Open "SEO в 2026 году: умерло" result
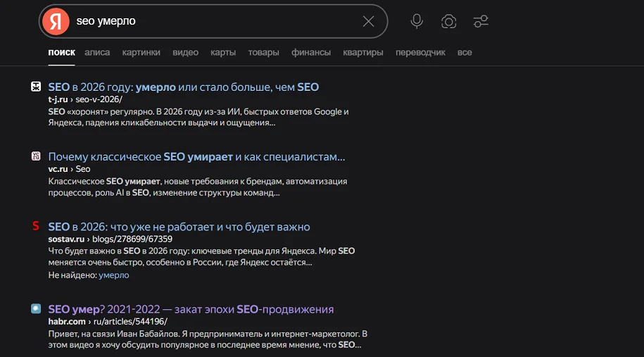The height and width of the screenshot is (357, 644). pyautogui.click(x=183, y=87)
